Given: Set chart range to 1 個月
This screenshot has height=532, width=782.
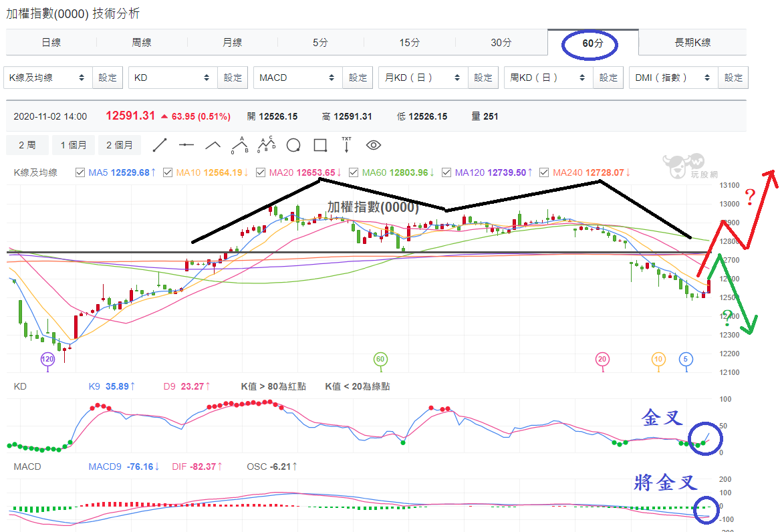Looking at the screenshot, I should (x=74, y=145).
